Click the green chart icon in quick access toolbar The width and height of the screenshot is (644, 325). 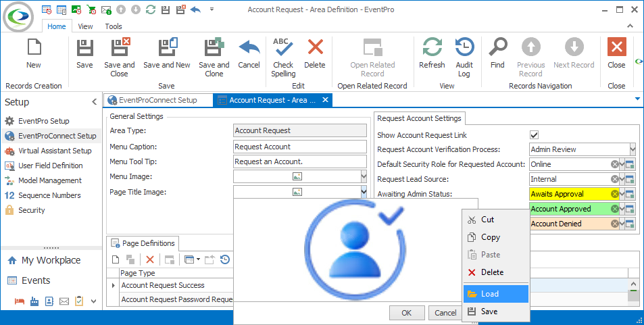(x=76, y=9)
